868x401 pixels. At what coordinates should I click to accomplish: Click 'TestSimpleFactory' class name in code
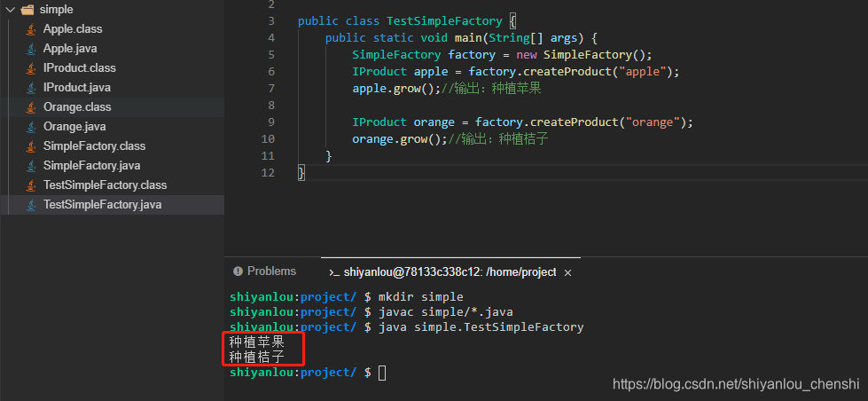click(444, 21)
